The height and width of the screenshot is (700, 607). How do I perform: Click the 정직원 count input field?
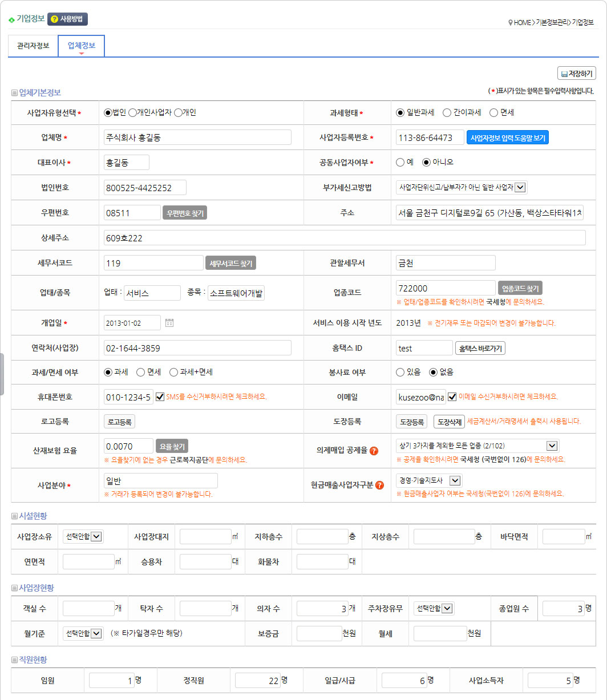(x=258, y=681)
